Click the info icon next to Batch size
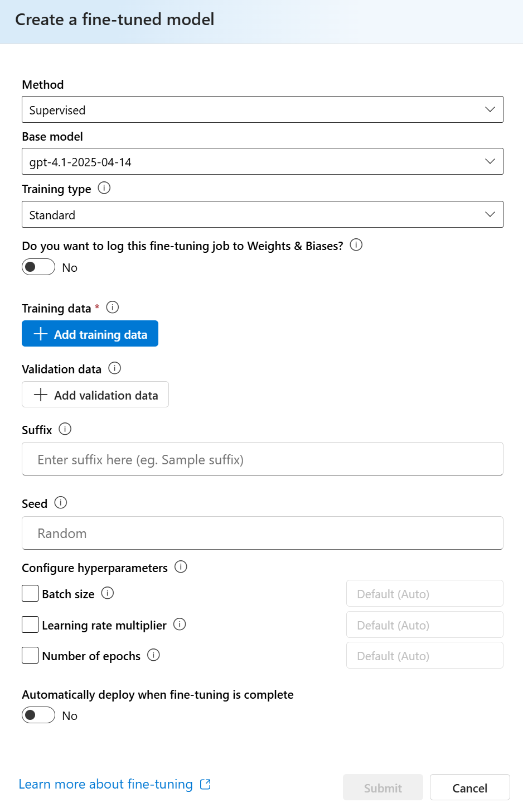Viewport: 523px width, 812px height. 108,593
